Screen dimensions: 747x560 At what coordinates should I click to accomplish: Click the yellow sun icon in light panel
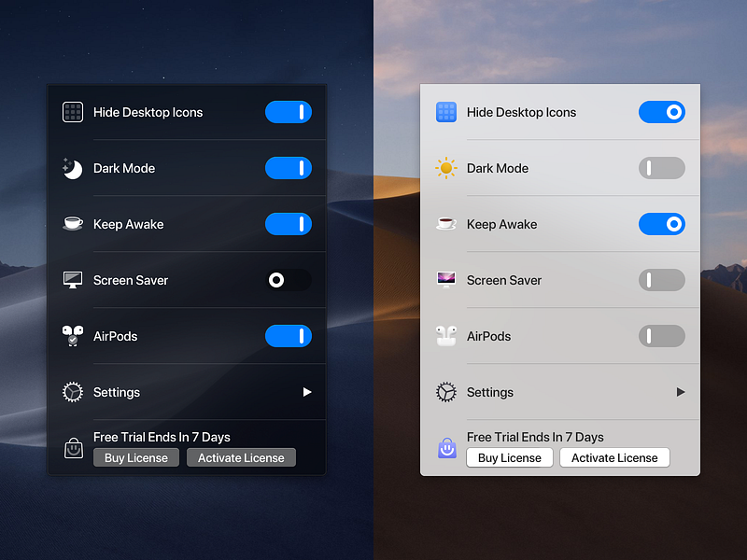(x=446, y=168)
